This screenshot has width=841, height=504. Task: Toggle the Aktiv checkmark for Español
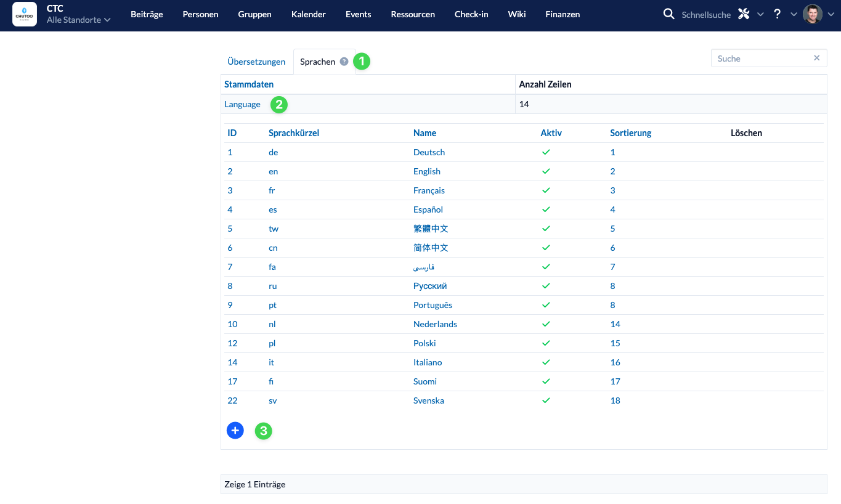point(545,209)
